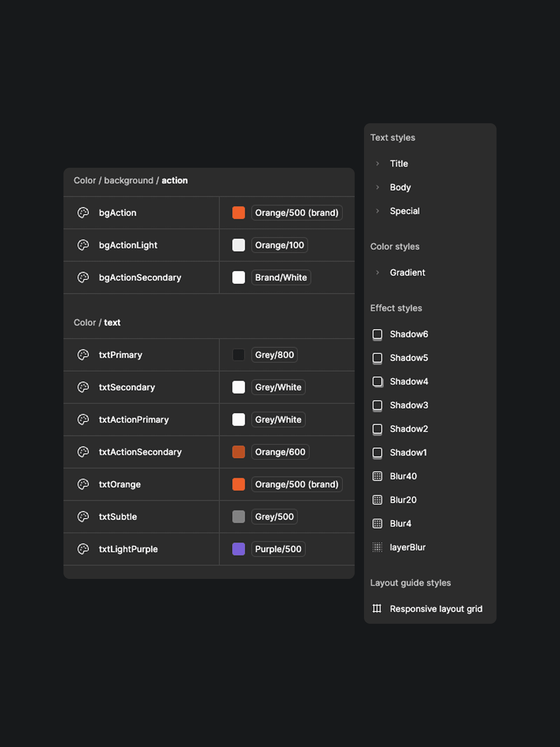Click the dark swatch in txtPrimary row
The width and height of the screenshot is (560, 747).
coord(239,355)
